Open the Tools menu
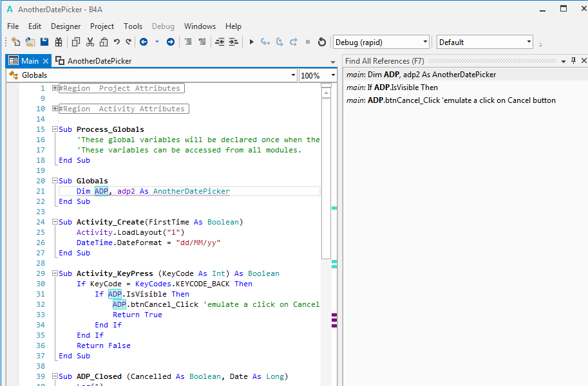 click(x=133, y=26)
